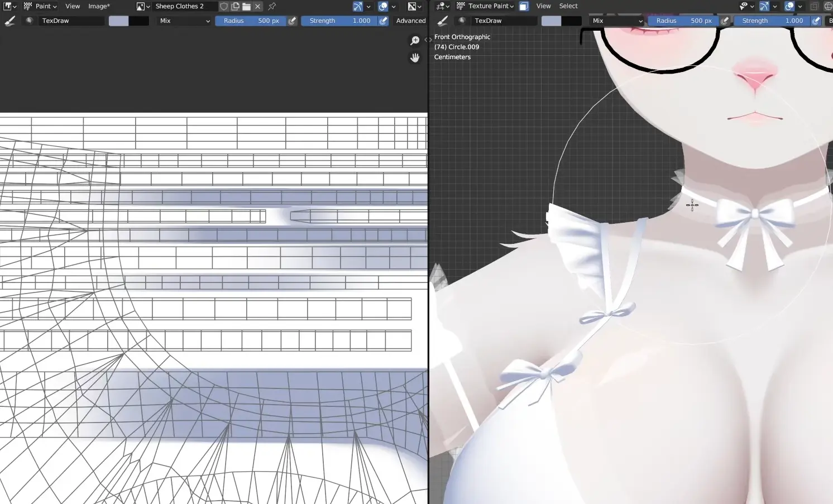Screen dimensions: 833x504
Task: Click the Advanced brush settings button
Action: (x=410, y=21)
